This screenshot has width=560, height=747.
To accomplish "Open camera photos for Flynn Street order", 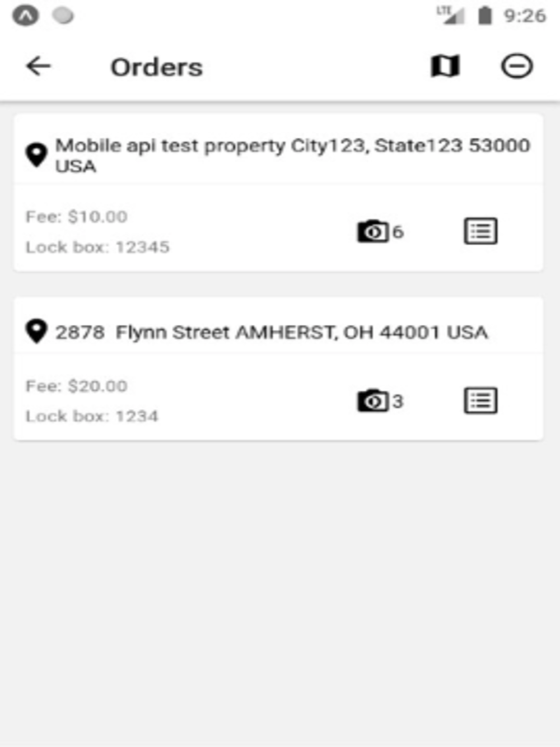I will (x=373, y=400).
